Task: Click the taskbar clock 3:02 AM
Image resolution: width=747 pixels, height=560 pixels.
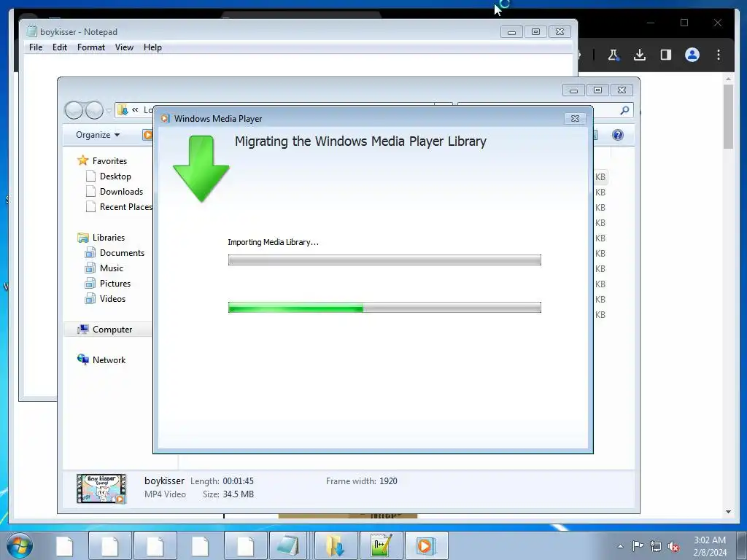Action: 710,540
